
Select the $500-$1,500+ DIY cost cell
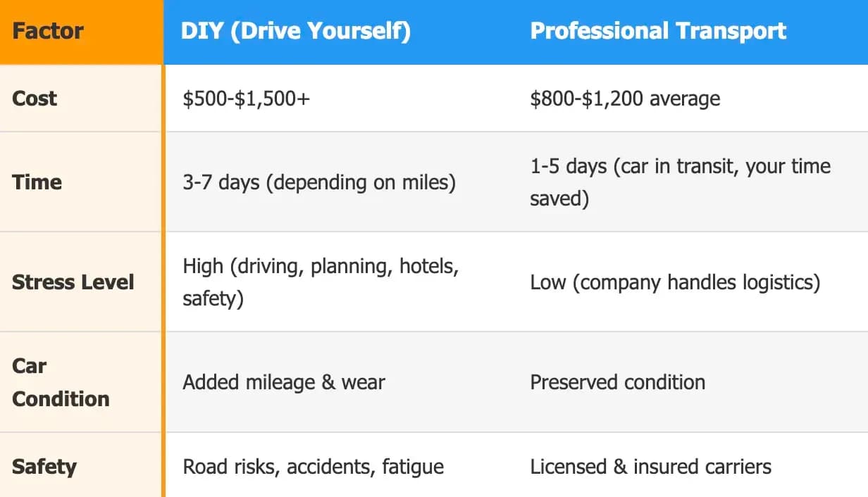click(246, 99)
